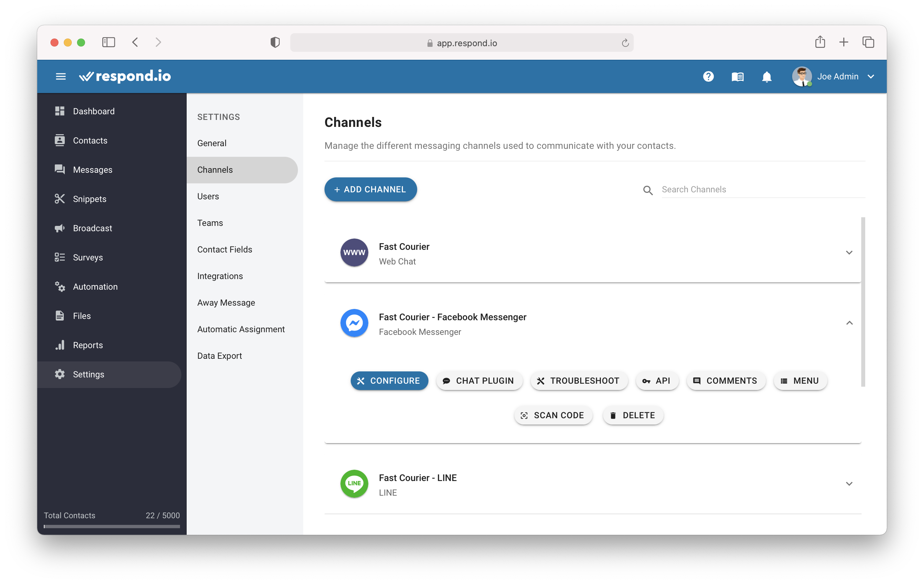Expand the Fast Courier Web Chat channel
The width and height of the screenshot is (924, 584).
click(x=849, y=252)
